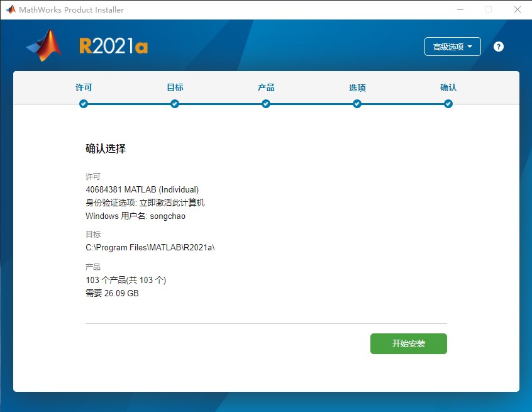Screen dimensions: 532x412
Task: Switch to the 产品 step label
Action: click(266, 87)
